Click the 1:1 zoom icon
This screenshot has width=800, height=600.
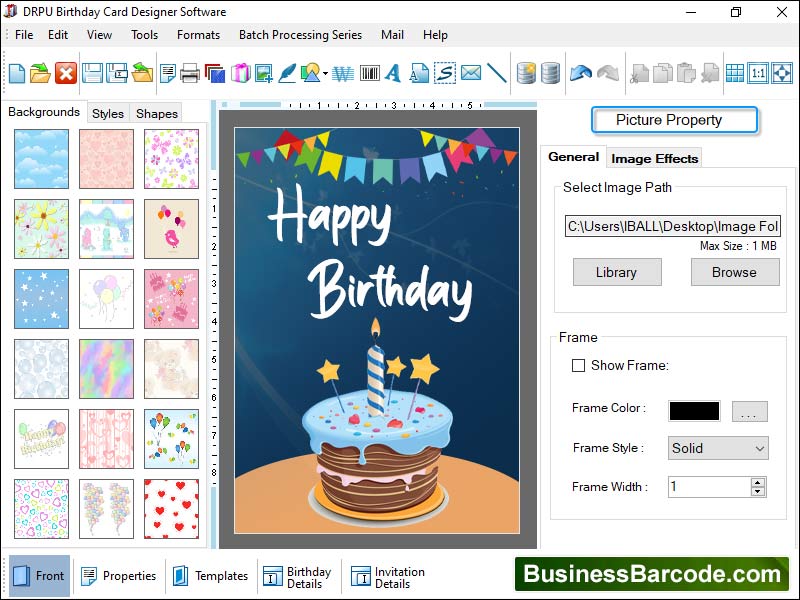coord(757,72)
